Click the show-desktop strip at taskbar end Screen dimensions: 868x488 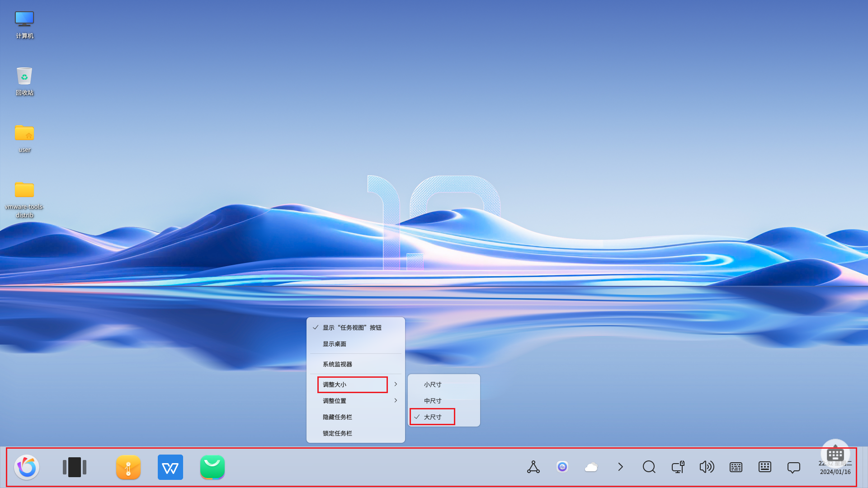click(x=865, y=467)
